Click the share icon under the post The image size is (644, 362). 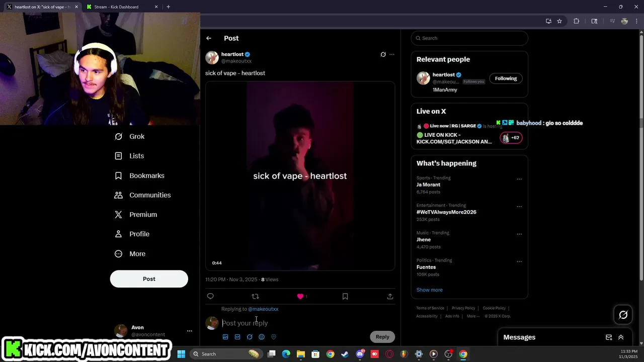390,296
